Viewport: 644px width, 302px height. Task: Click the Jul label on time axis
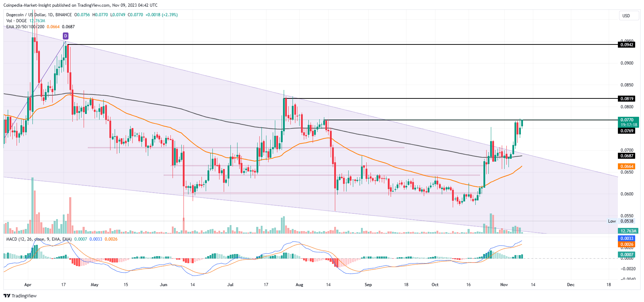pos(230,285)
